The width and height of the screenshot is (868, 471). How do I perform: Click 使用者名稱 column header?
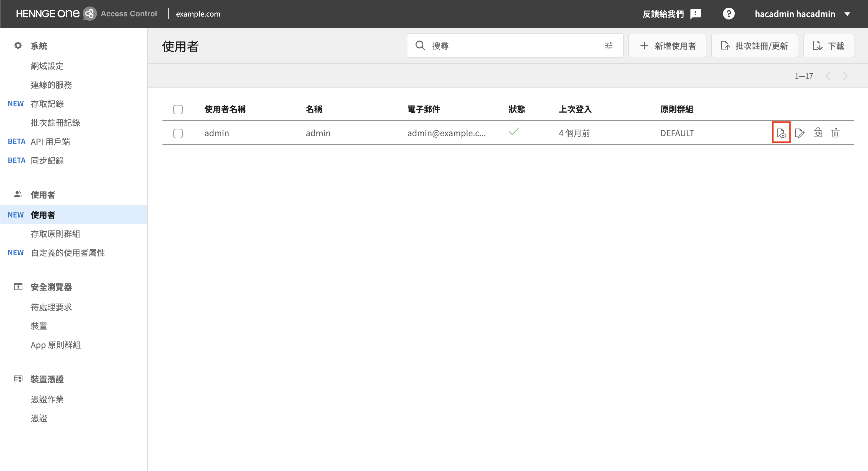225,109
